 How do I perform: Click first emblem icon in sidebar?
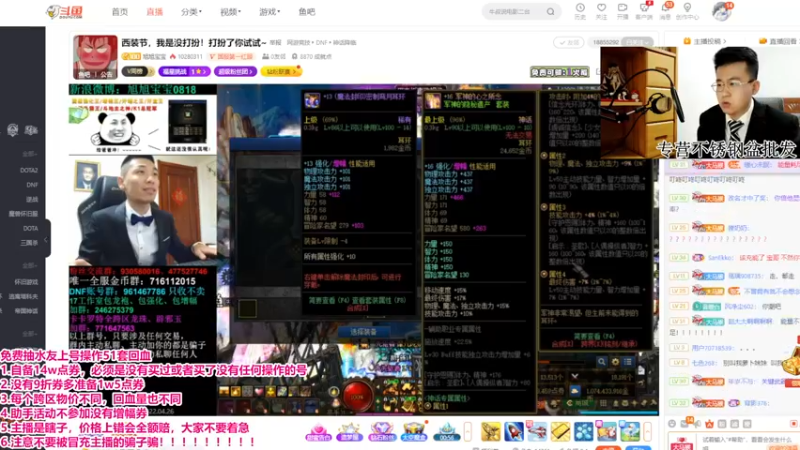coord(13,131)
